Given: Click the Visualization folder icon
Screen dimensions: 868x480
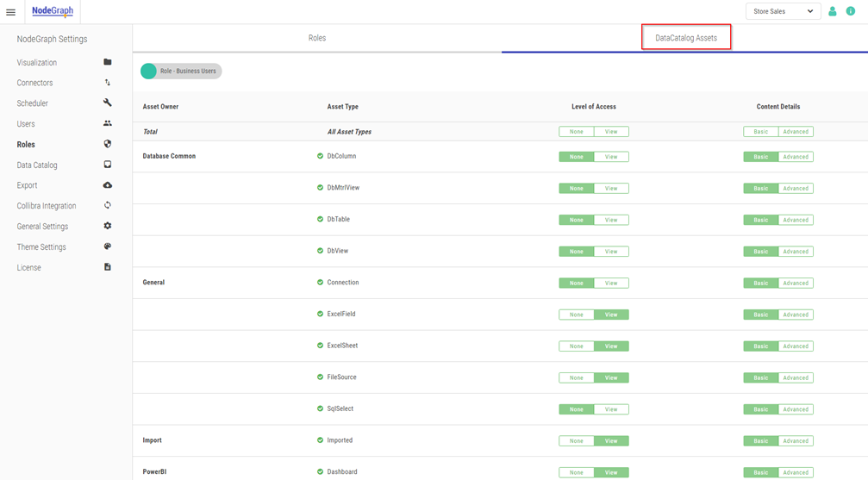Looking at the screenshot, I should coord(108,62).
